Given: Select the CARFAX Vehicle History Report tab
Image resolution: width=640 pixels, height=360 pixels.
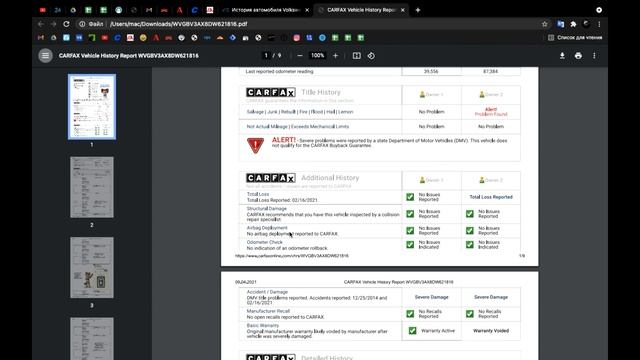Looking at the screenshot, I should pos(361,10).
